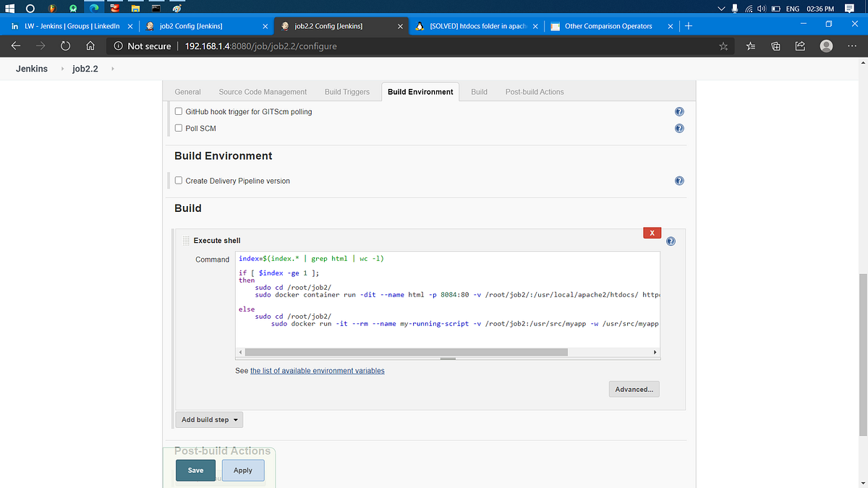Enable the Poll SCM trigger
868x488 pixels.
[178, 128]
